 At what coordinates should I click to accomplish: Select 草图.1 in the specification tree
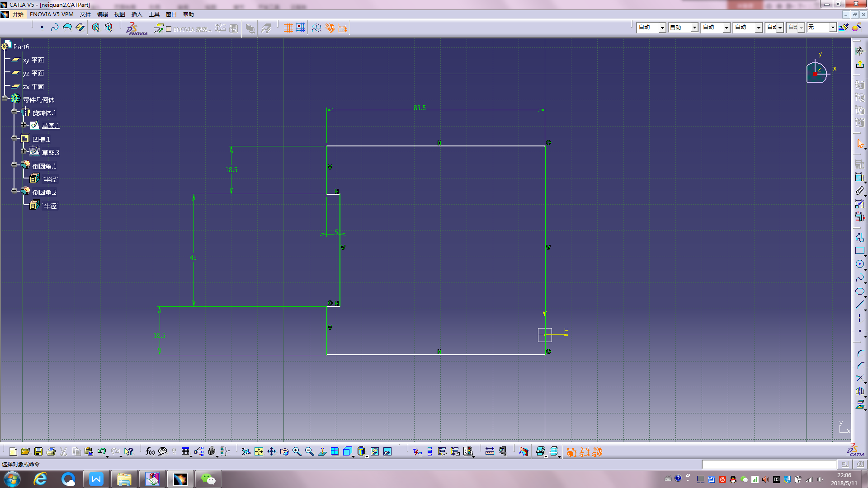(50, 126)
